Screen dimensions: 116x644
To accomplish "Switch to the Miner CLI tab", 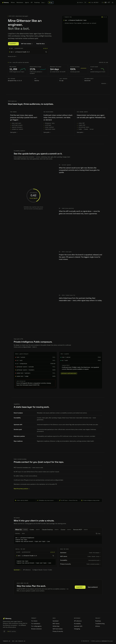I will coord(21,530).
